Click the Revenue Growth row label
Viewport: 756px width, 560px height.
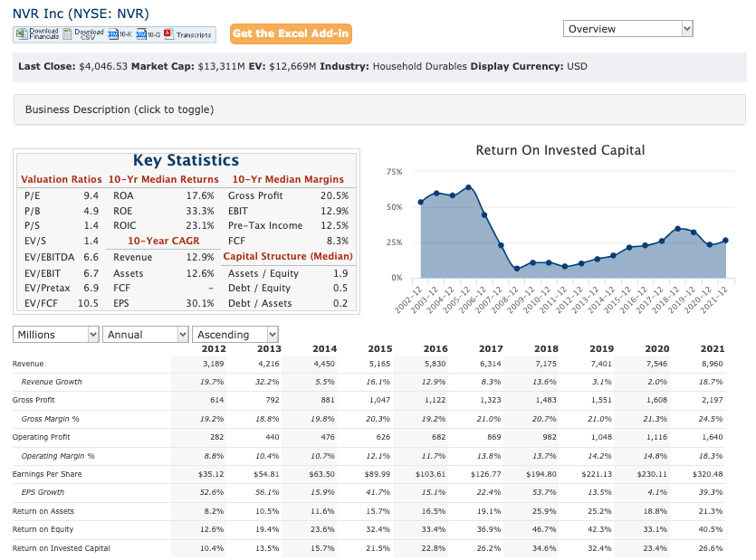[52, 382]
